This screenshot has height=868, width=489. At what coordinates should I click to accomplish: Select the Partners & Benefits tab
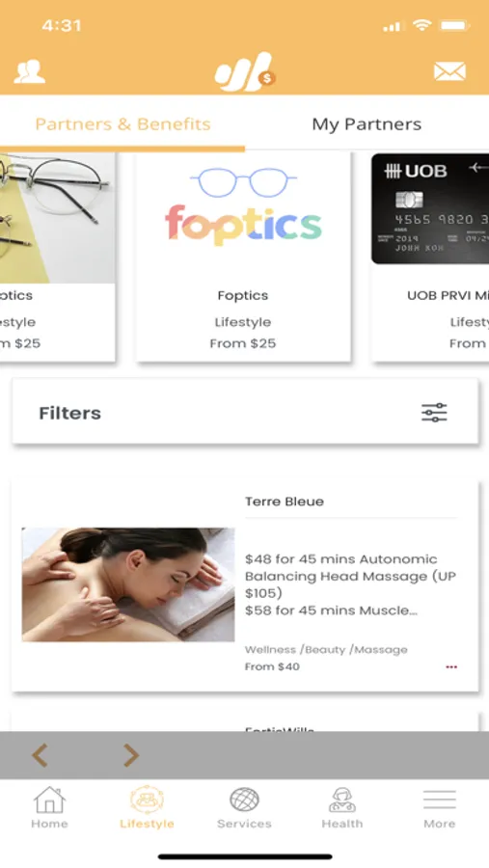pos(122,124)
